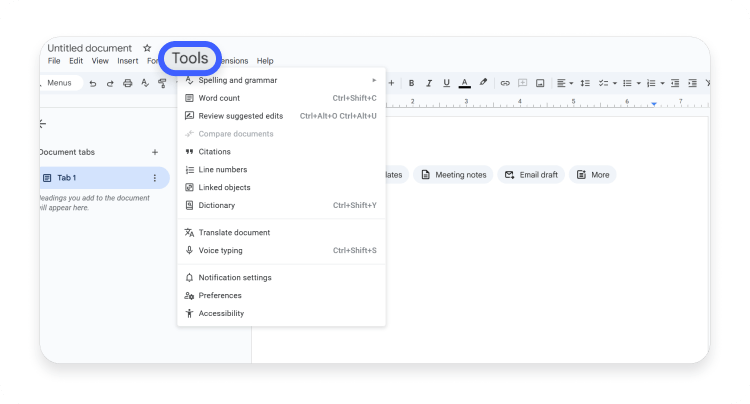Toggle Bold formatting
The image size is (750, 404).
(x=411, y=83)
